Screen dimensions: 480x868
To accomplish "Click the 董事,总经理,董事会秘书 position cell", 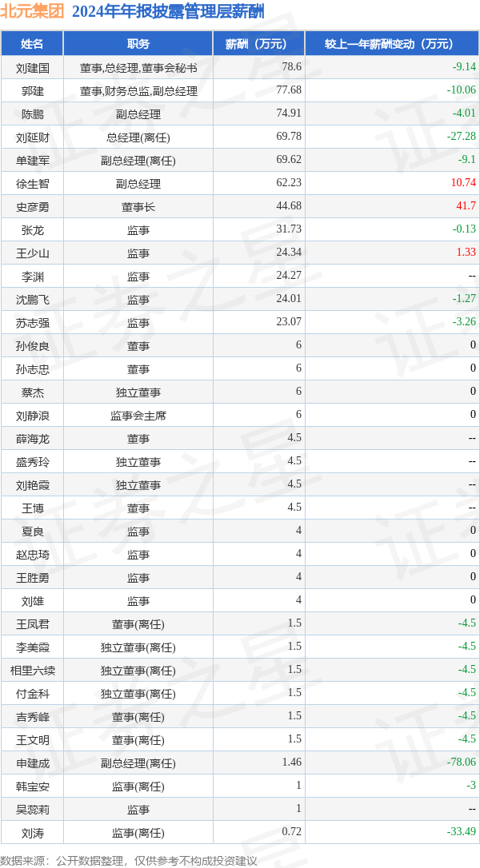I will click(x=138, y=67).
